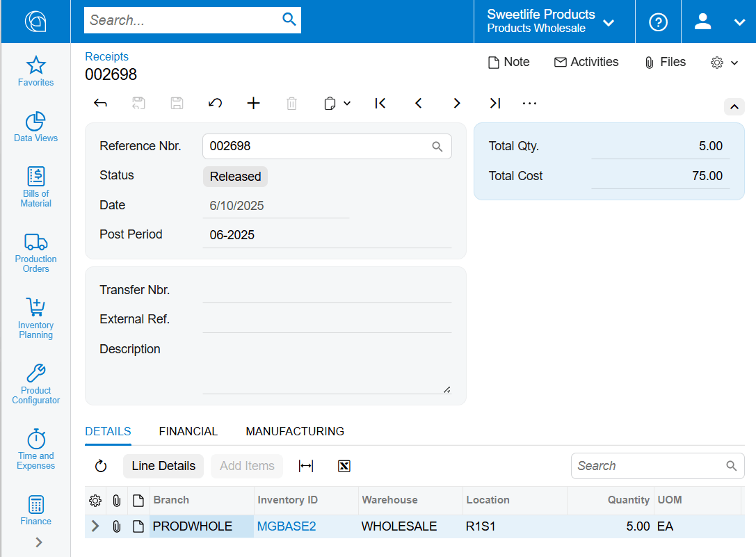This screenshot has width=756, height=557.
Task: Open the Help menu question icon
Action: click(x=658, y=22)
